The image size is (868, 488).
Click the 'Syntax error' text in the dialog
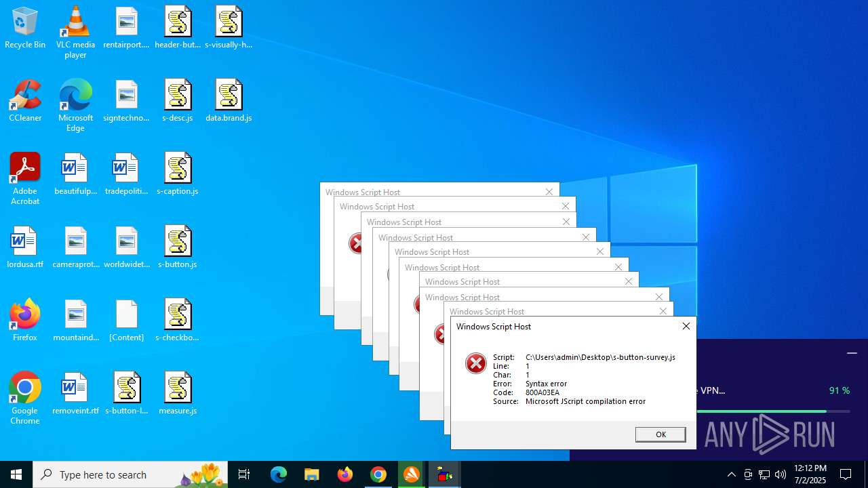(546, 384)
